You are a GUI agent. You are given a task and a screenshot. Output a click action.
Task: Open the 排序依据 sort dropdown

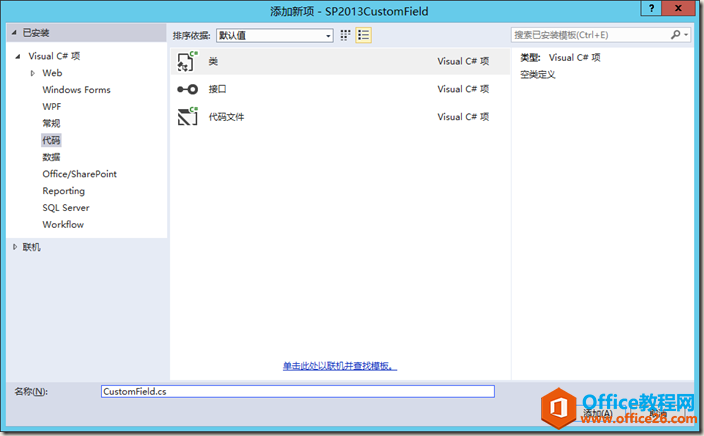point(274,35)
